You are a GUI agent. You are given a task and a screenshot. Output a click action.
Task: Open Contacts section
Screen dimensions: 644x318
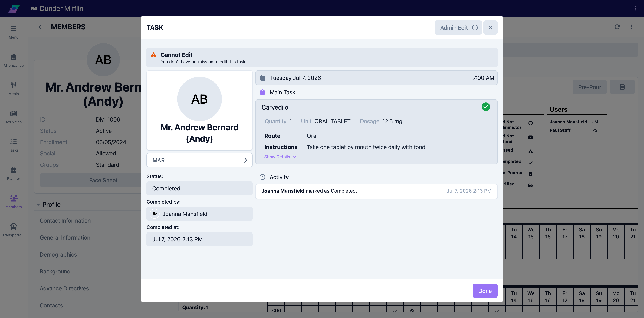click(51, 305)
